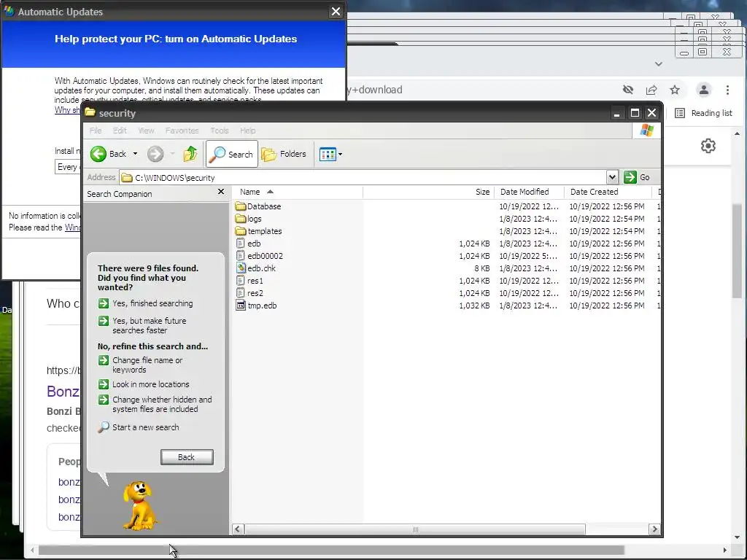Viewport: 747px width, 560px height.
Task: Click the settings gear icon on web page
Action: [x=708, y=146]
